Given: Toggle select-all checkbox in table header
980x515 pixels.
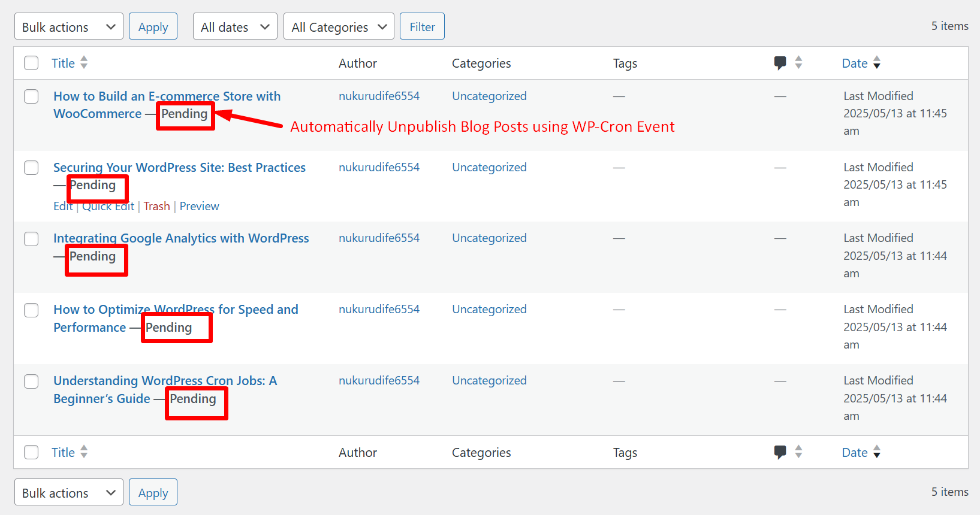Looking at the screenshot, I should coord(31,63).
